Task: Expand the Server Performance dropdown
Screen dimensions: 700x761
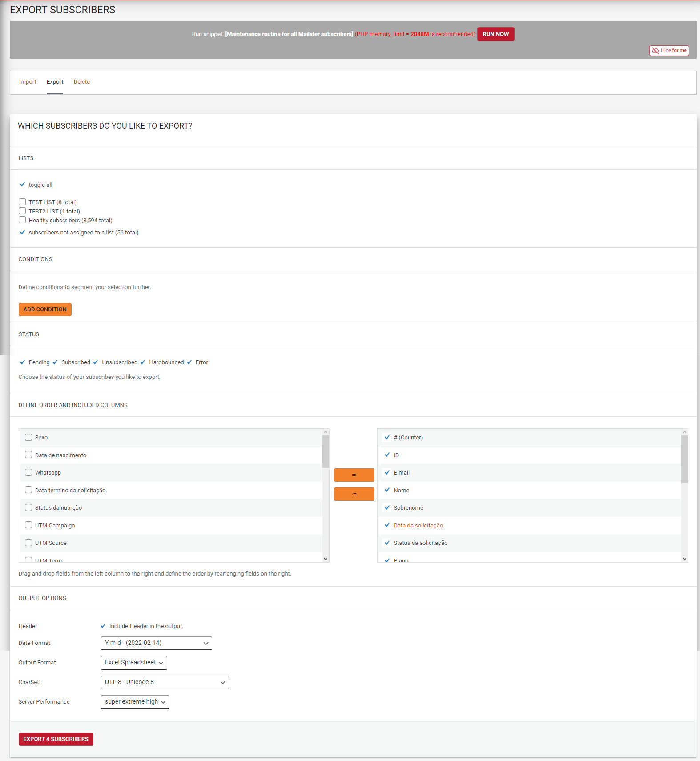Action: (135, 702)
